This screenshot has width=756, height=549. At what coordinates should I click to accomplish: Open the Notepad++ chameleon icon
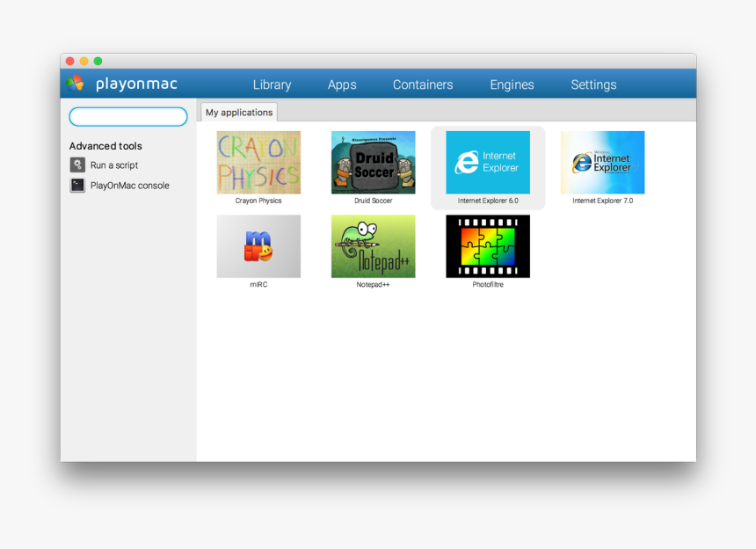pyautogui.click(x=373, y=246)
